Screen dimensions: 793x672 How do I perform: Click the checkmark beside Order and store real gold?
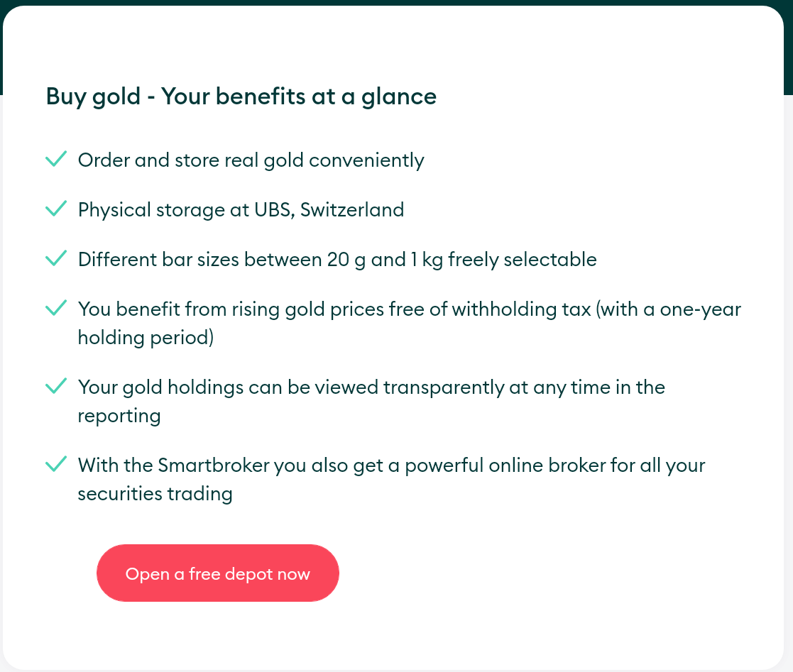pyautogui.click(x=56, y=158)
